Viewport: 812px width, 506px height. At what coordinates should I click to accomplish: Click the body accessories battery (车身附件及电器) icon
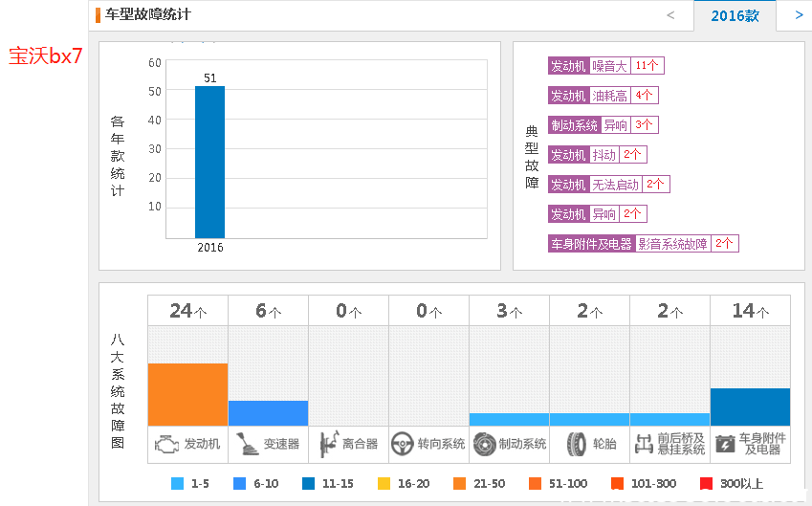[727, 444]
